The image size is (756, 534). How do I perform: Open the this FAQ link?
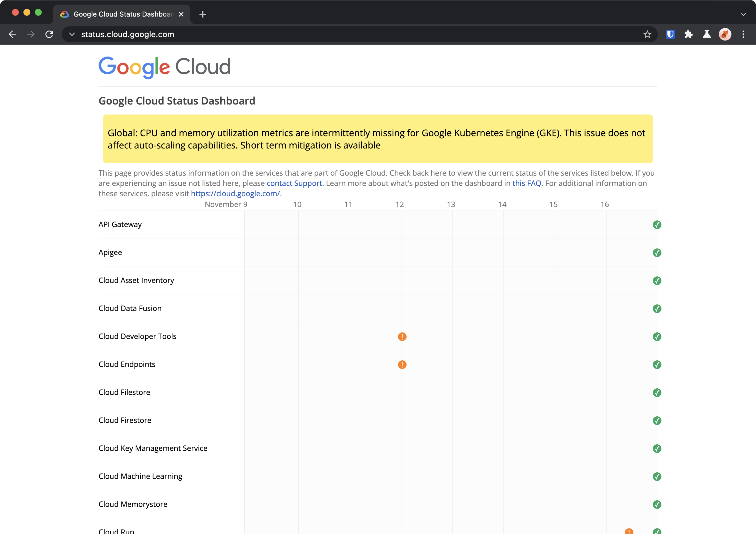tap(527, 183)
